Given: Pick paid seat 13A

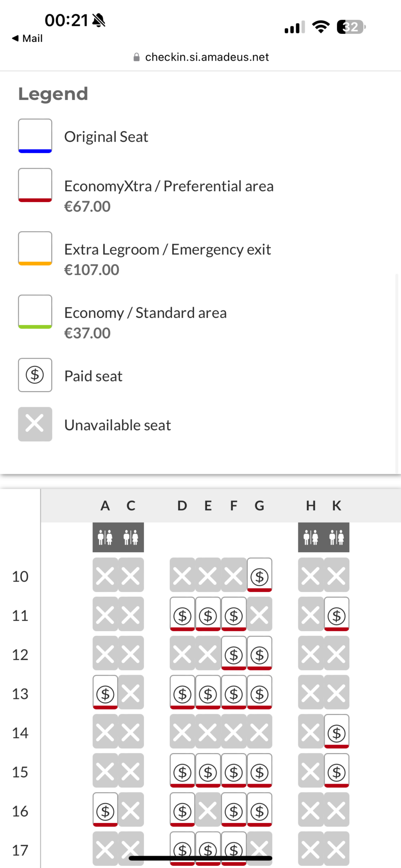Looking at the screenshot, I should [105, 693].
